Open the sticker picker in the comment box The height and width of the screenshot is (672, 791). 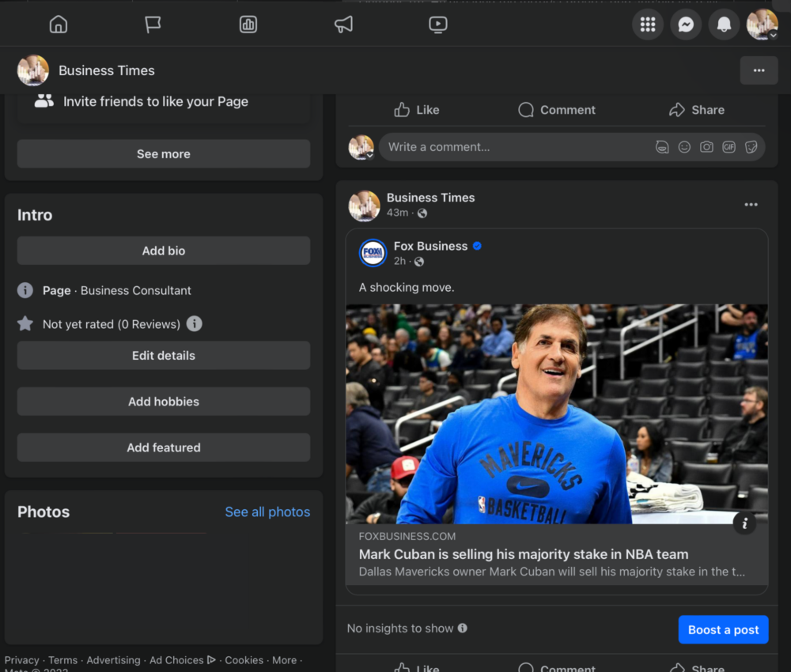(x=751, y=147)
